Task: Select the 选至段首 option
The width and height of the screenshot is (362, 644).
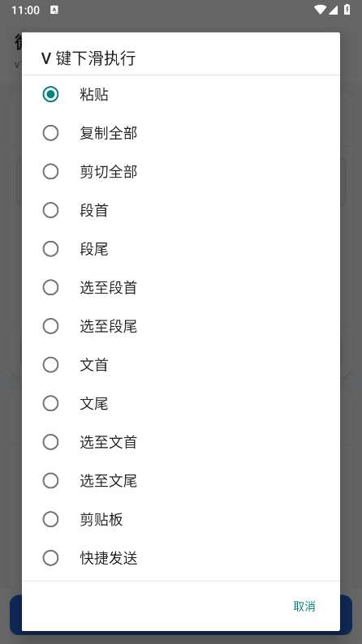Action: click(181, 287)
